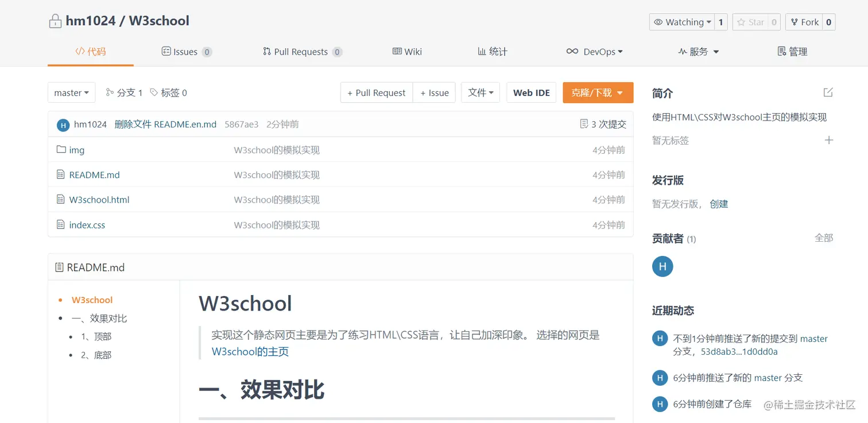Open the repository lock/privacy icon

pos(55,21)
